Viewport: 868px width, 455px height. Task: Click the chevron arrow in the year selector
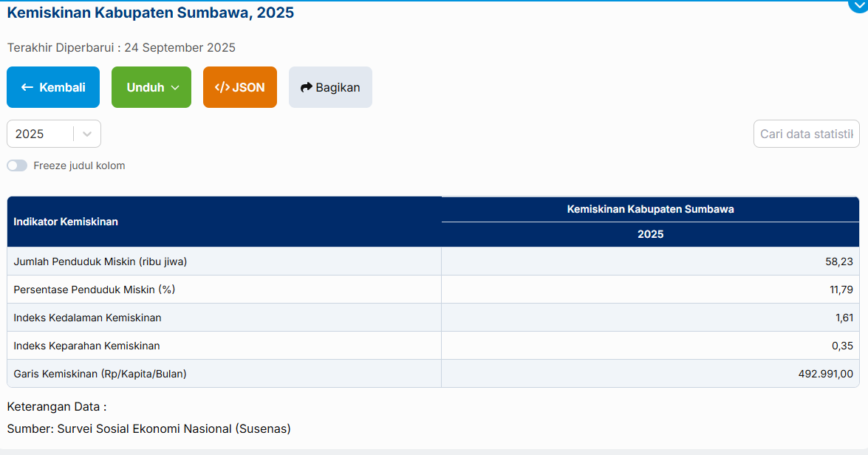(x=87, y=134)
